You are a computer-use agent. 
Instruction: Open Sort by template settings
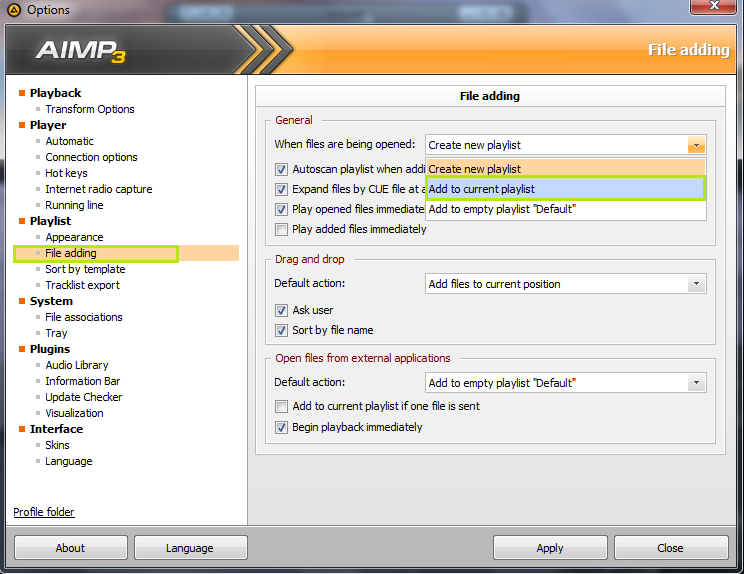coord(85,269)
